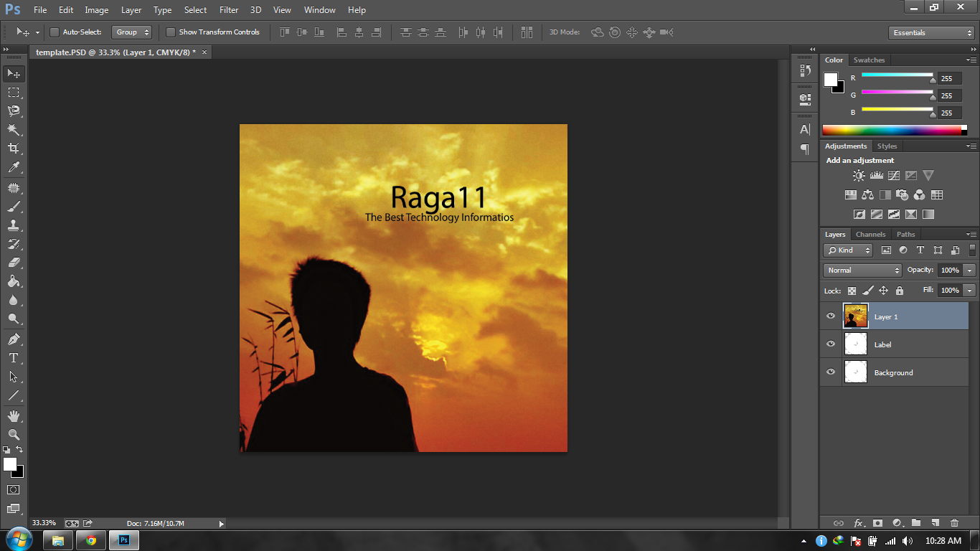
Task: Select the Move tool
Action: coord(13,73)
